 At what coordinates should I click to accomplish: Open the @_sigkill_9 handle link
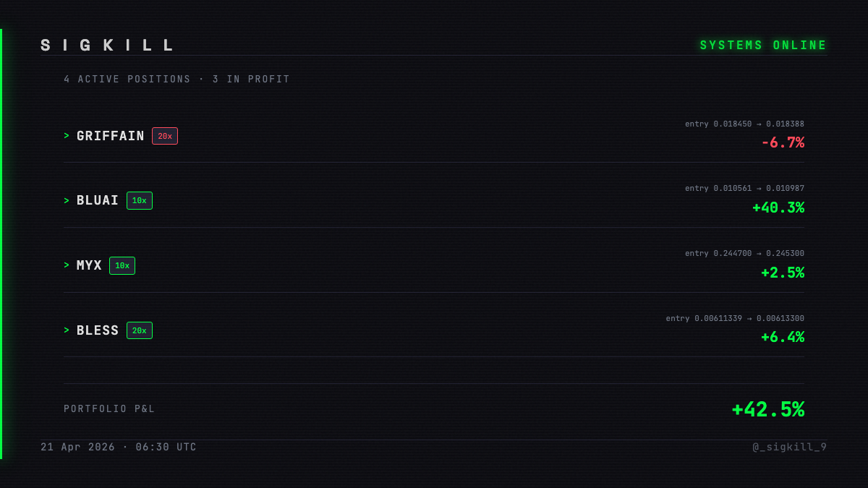(789, 447)
